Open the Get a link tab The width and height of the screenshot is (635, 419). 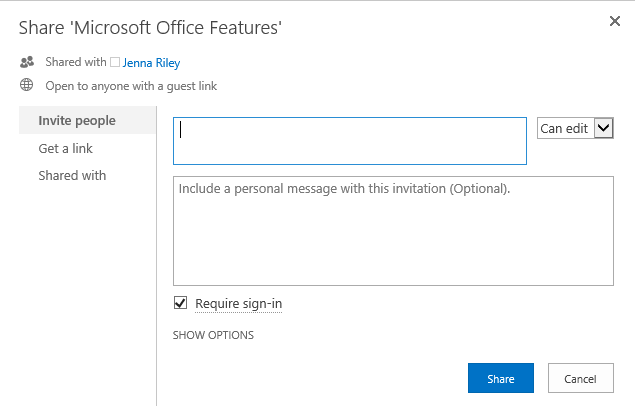point(66,149)
